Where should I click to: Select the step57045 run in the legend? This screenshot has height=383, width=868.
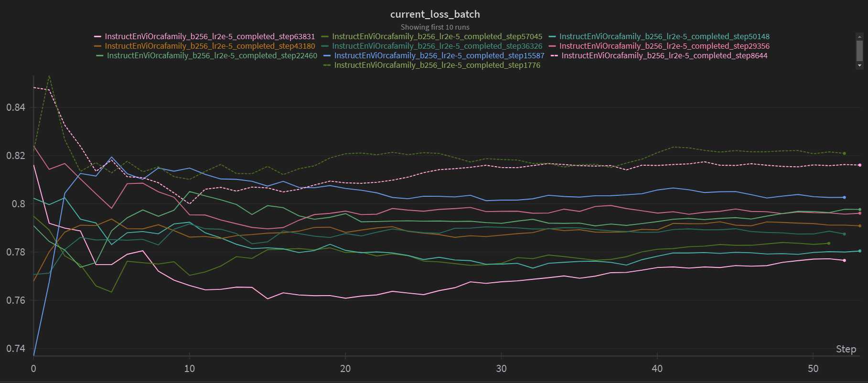[437, 36]
